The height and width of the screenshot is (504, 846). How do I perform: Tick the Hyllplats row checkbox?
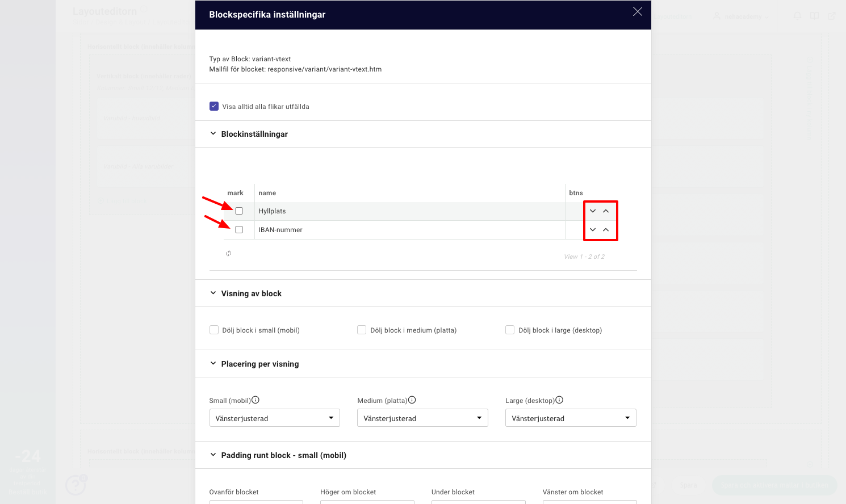[239, 211]
